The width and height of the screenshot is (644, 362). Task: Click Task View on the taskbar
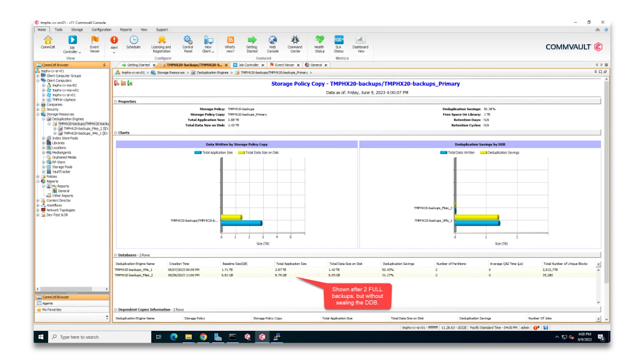coord(159,337)
